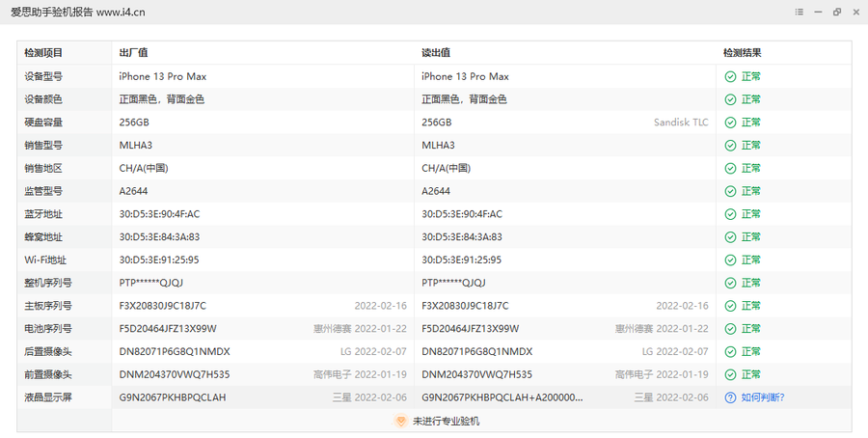Click green check icon in 前置摄像头 row

tap(730, 375)
